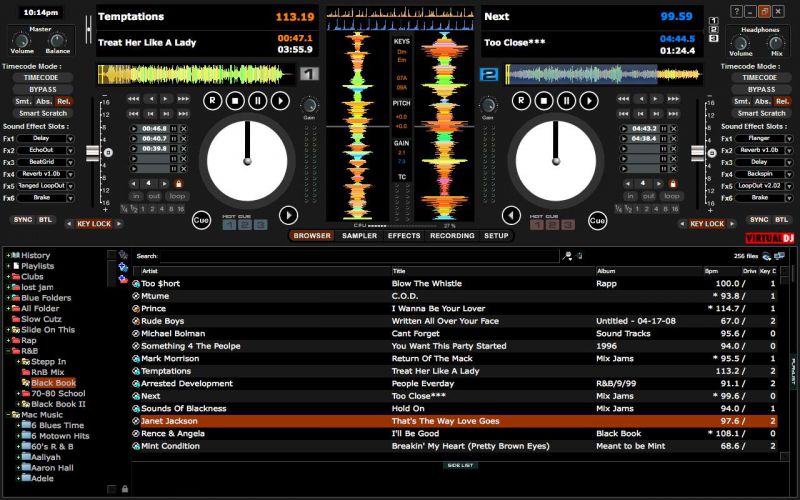
Task: Toggle KEY LOCK on the left deck
Action: pos(94,223)
